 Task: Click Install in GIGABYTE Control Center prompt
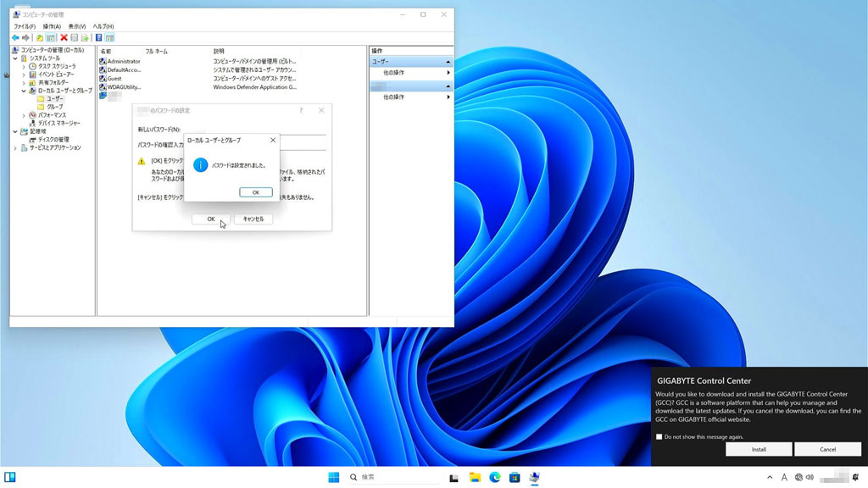(759, 450)
